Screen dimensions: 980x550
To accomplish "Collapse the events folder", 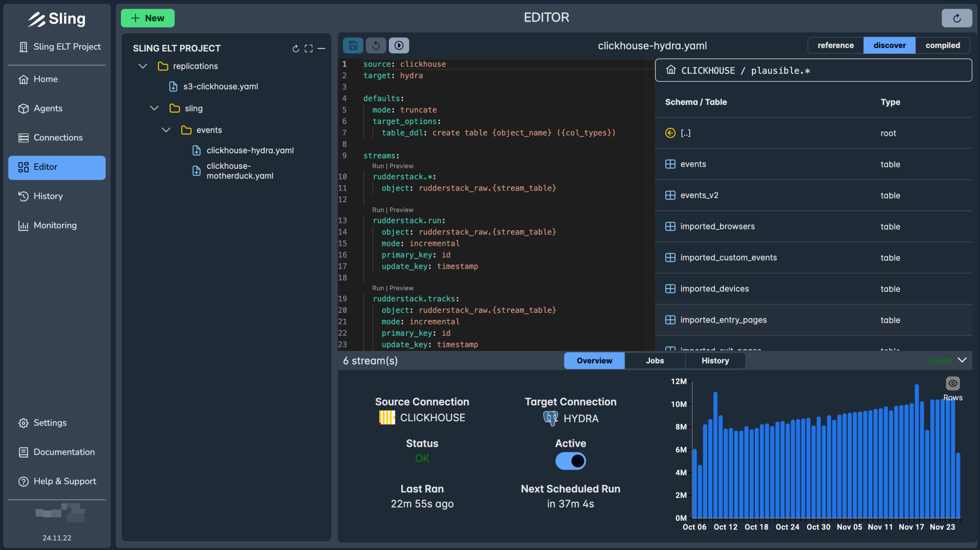I will [x=166, y=130].
